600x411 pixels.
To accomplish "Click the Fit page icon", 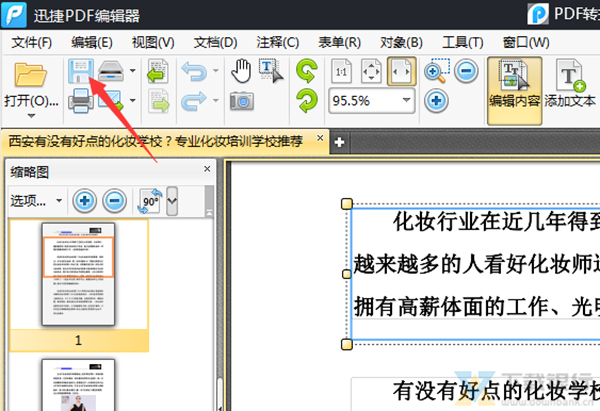I will coord(371,71).
